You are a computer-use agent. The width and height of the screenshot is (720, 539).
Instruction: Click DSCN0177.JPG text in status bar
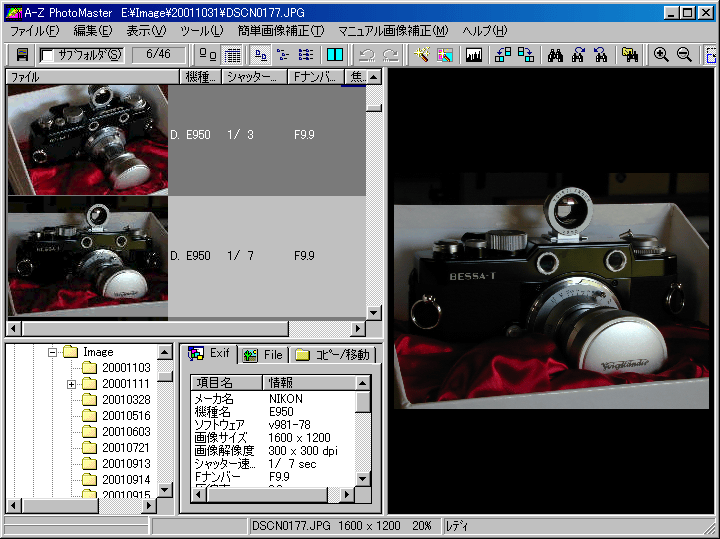coord(292,526)
